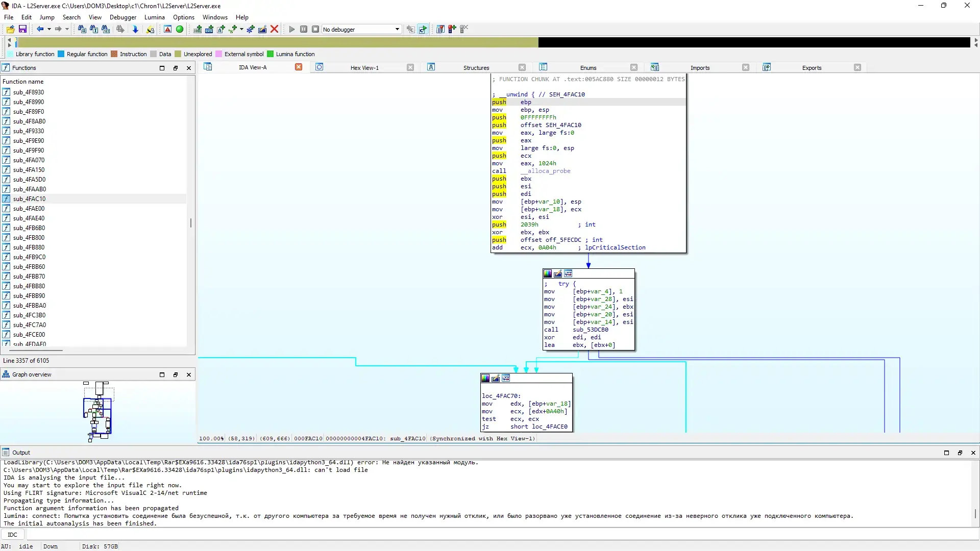This screenshot has height=551, width=980.
Task: Jump back with the blue left arrow
Action: [x=40, y=29]
